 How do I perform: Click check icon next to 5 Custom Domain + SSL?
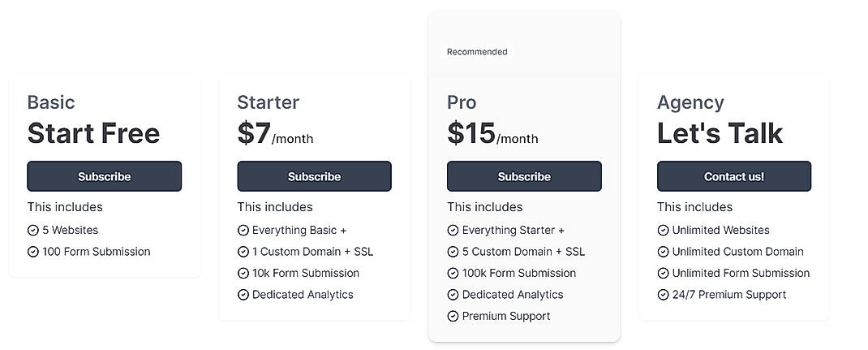(453, 252)
